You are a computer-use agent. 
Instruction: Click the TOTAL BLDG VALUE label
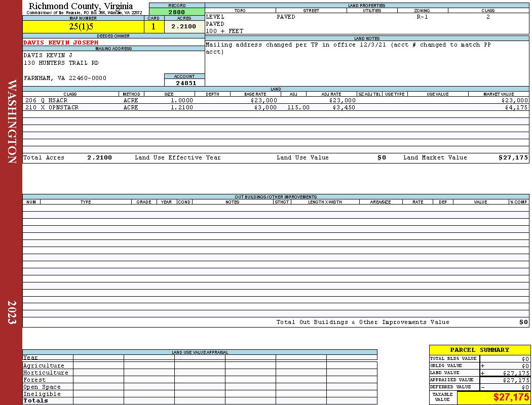click(x=453, y=358)
